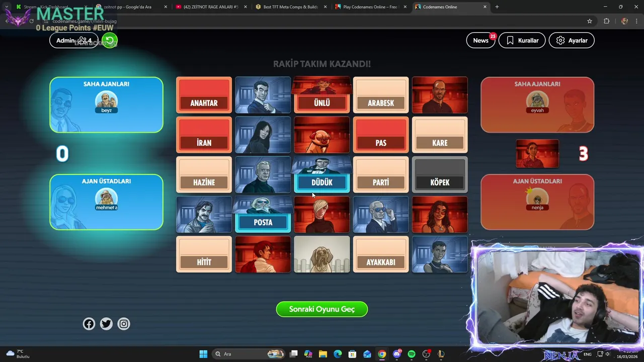Click the Admin players button
The width and height of the screenshot is (644, 362).
[x=74, y=40]
